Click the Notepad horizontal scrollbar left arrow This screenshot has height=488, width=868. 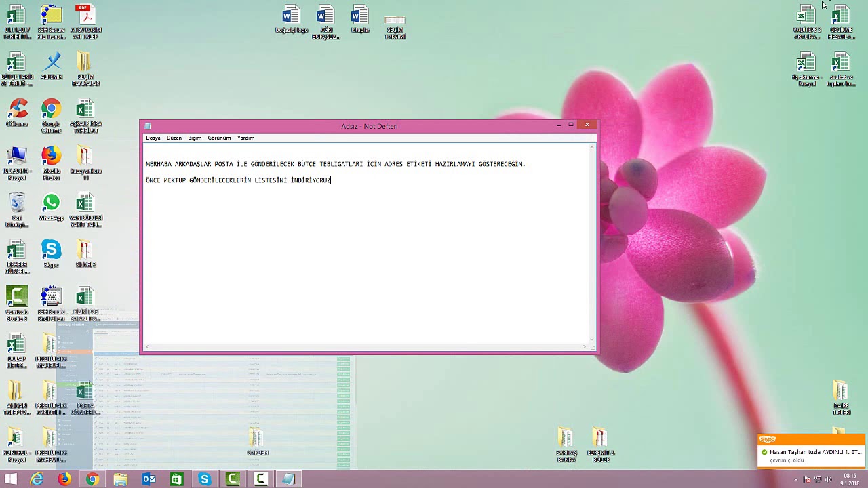pos(147,347)
